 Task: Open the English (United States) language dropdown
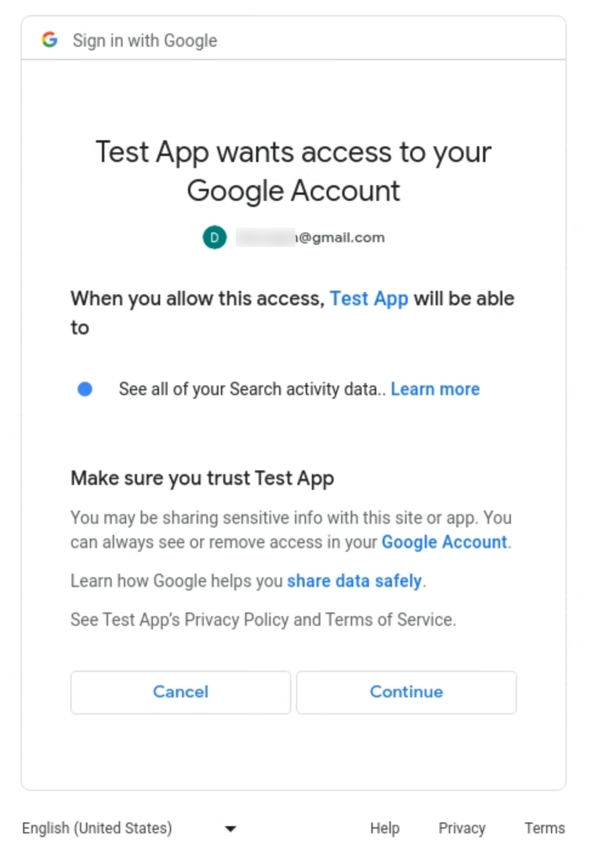tap(96, 827)
